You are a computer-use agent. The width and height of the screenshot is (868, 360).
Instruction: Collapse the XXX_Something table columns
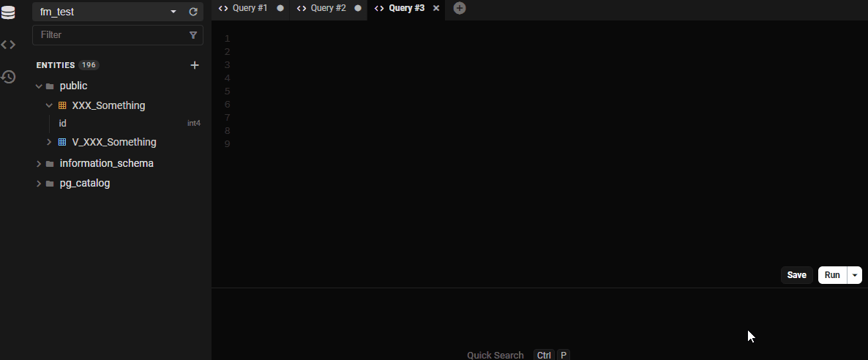click(x=49, y=105)
